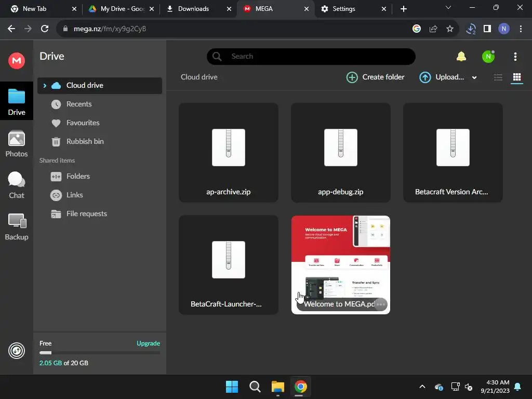
Task: Select the Betacraft Version Arc... file
Action: pyautogui.click(x=453, y=153)
